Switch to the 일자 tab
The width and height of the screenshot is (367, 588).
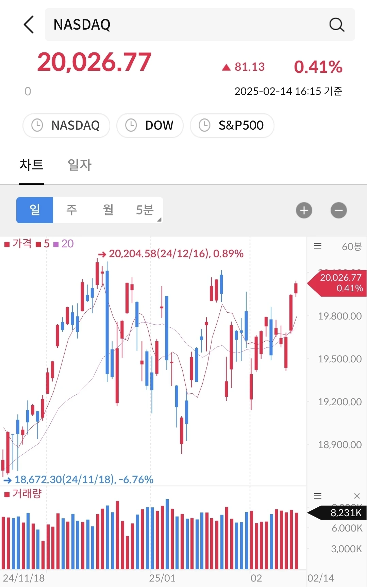tap(80, 165)
